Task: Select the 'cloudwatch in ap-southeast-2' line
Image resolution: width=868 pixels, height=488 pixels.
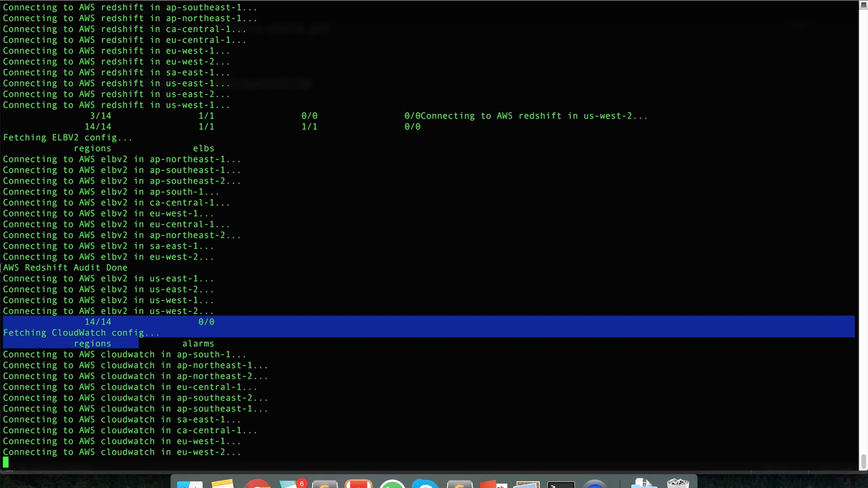Action: [136, 398]
